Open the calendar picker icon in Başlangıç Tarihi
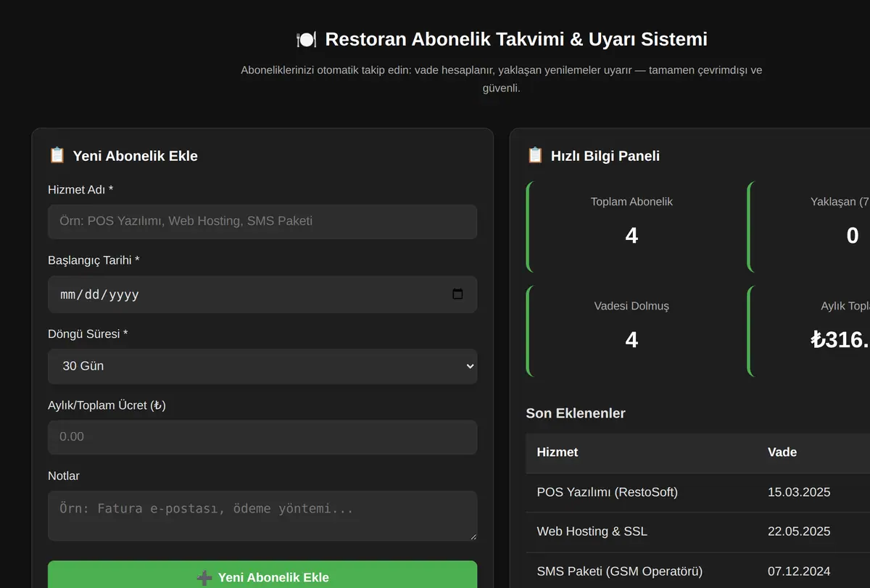Image resolution: width=870 pixels, height=588 pixels. [457, 294]
